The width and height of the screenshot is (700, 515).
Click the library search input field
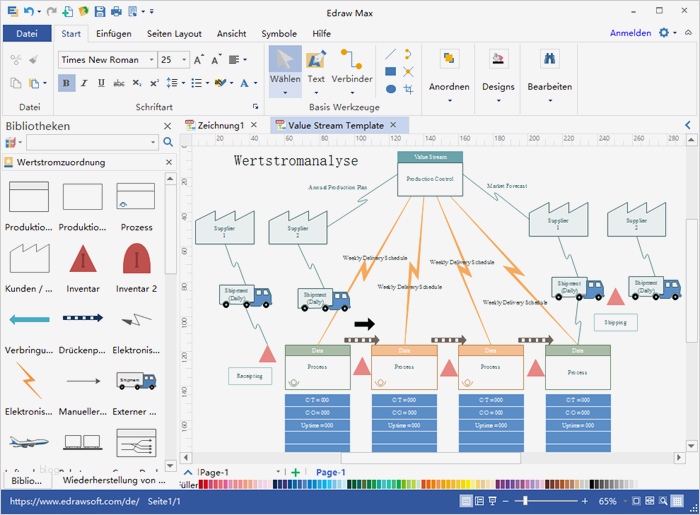[x=92, y=142]
